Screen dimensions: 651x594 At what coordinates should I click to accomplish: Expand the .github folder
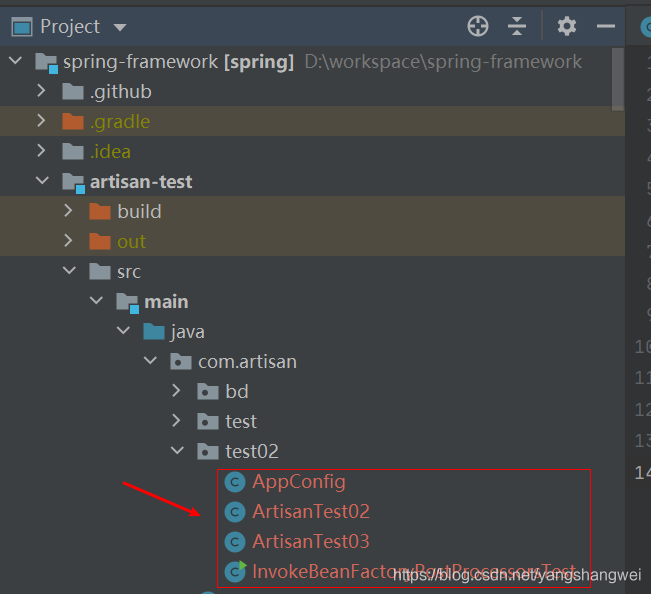(x=41, y=92)
